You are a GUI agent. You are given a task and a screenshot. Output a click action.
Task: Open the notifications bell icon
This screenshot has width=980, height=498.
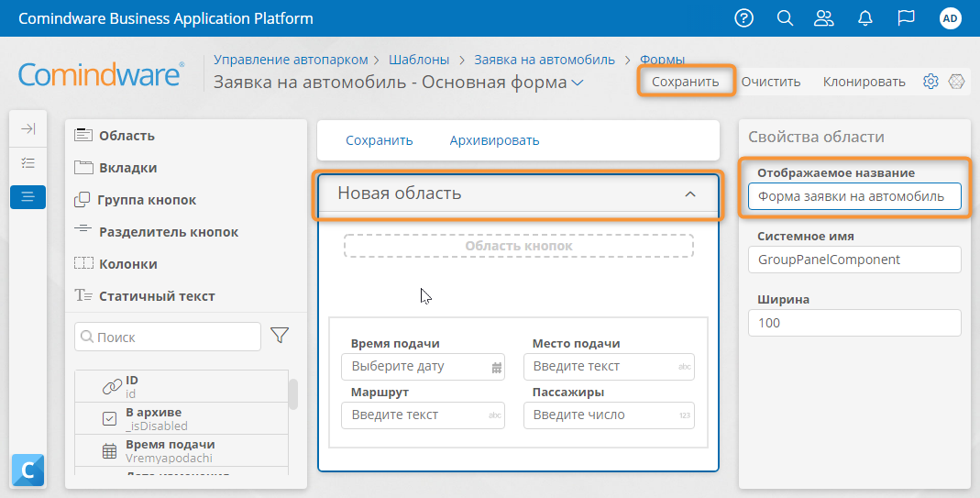click(865, 18)
